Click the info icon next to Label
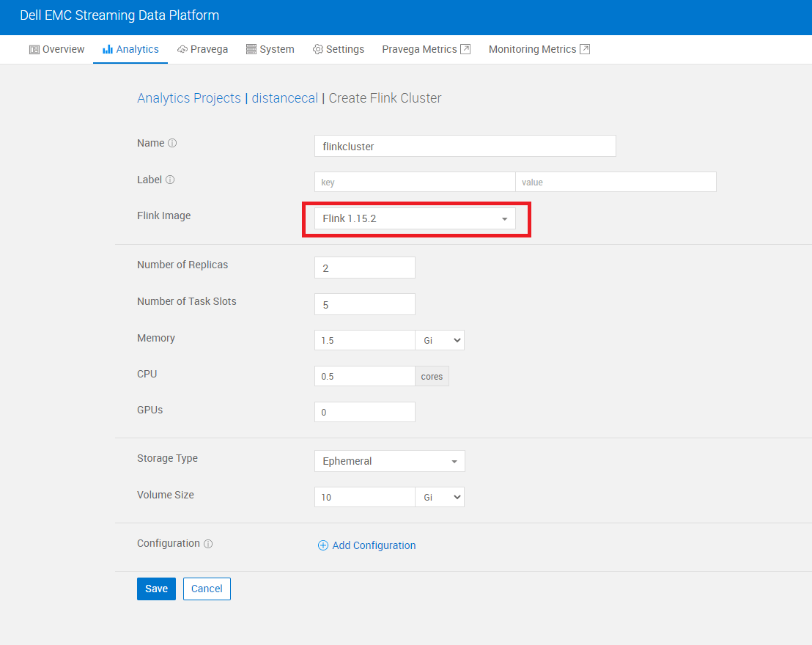The height and width of the screenshot is (645, 812). pos(170,179)
